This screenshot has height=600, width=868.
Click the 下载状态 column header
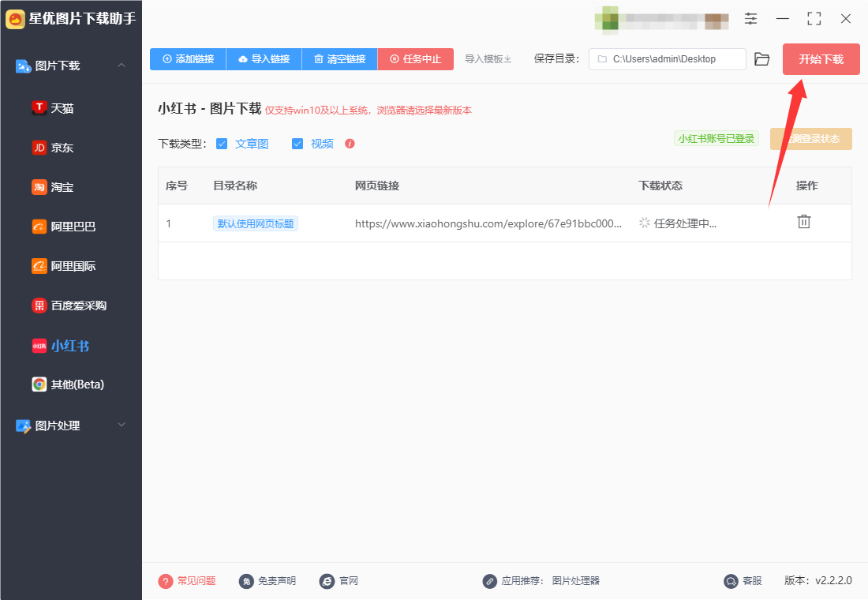coord(660,186)
